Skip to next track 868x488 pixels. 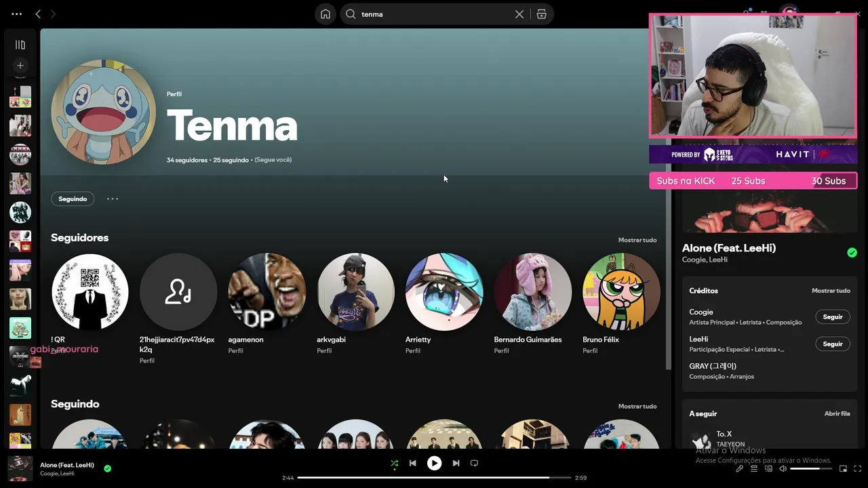(456, 464)
